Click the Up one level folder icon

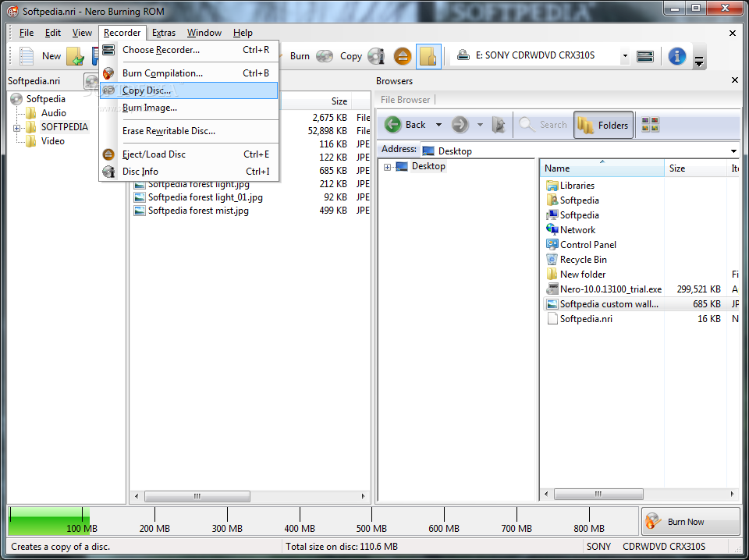coord(499,125)
